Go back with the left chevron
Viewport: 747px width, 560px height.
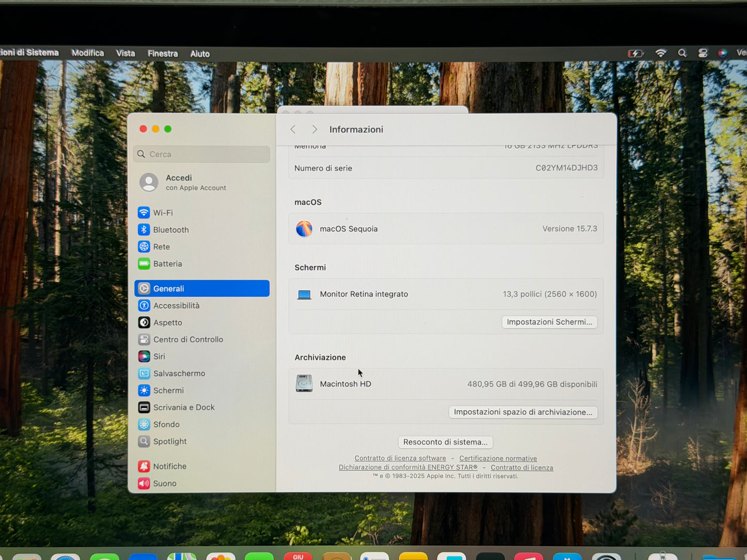(293, 129)
